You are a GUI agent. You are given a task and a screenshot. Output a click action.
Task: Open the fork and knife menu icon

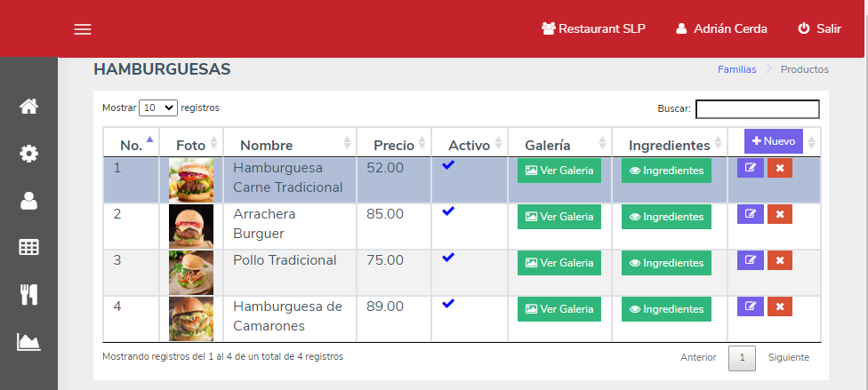tap(28, 295)
